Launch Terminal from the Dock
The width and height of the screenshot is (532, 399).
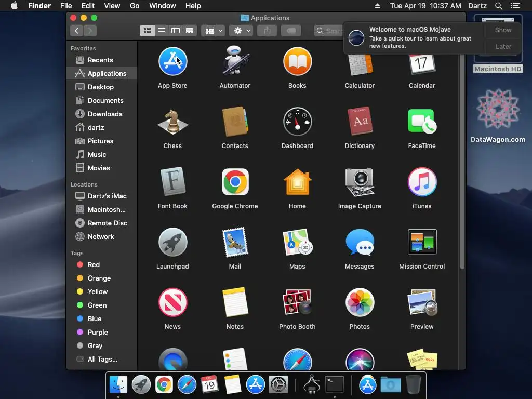pos(335,384)
